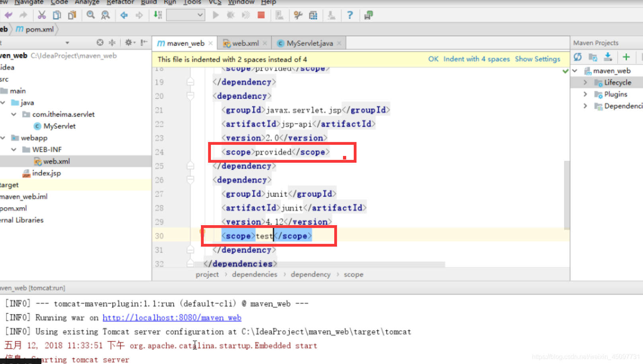Click 'Show Settings' in the notification bar
The image size is (643, 364).
pyautogui.click(x=538, y=59)
